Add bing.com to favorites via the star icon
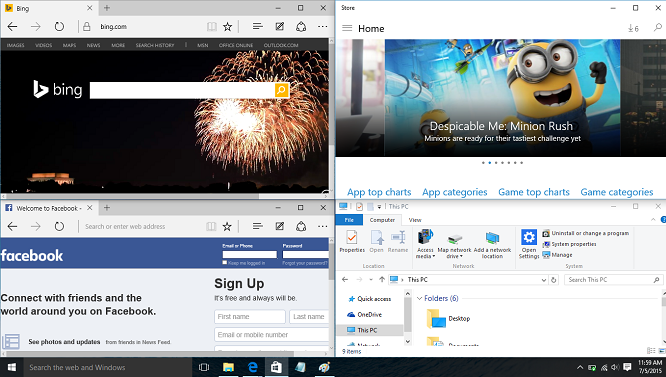The image size is (666, 377). click(x=228, y=27)
